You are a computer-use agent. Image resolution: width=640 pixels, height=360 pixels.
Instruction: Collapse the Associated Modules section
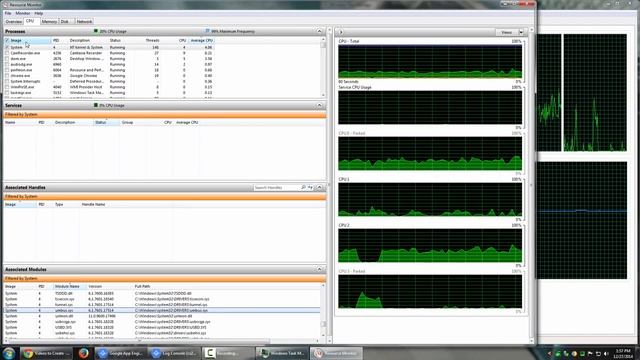tap(319, 269)
